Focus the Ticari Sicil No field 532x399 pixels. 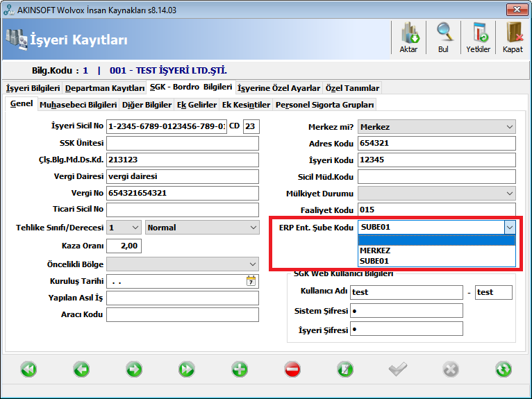click(183, 210)
